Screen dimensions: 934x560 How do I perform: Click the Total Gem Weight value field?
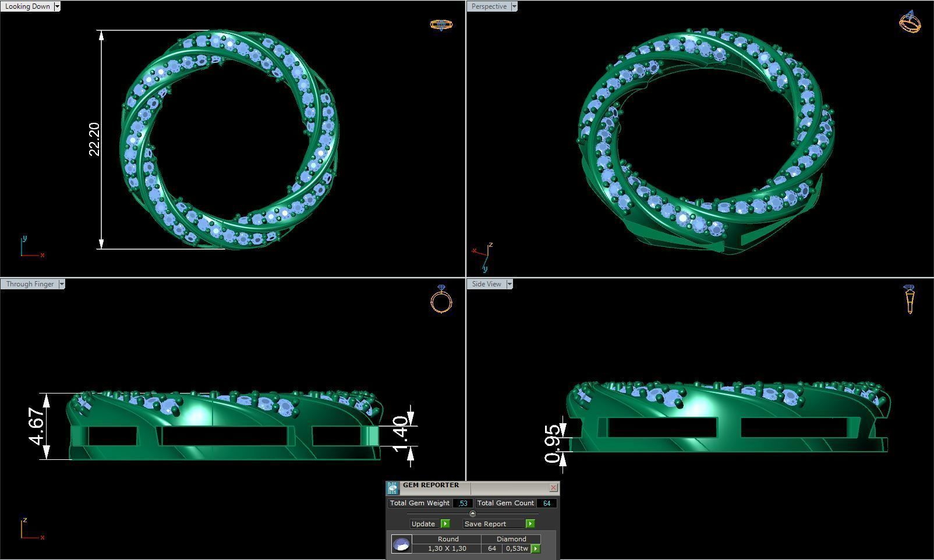point(463,504)
